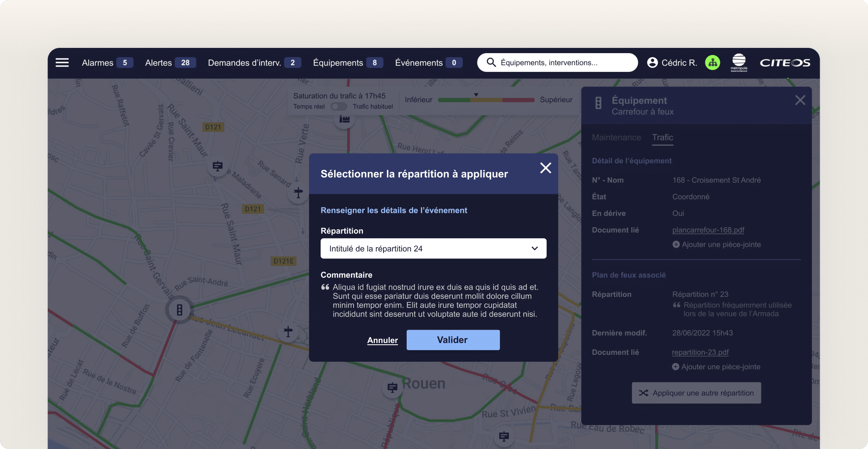Select the signboard marker near Rue Maladrerie
The height and width of the screenshot is (449, 868).
pyautogui.click(x=217, y=166)
